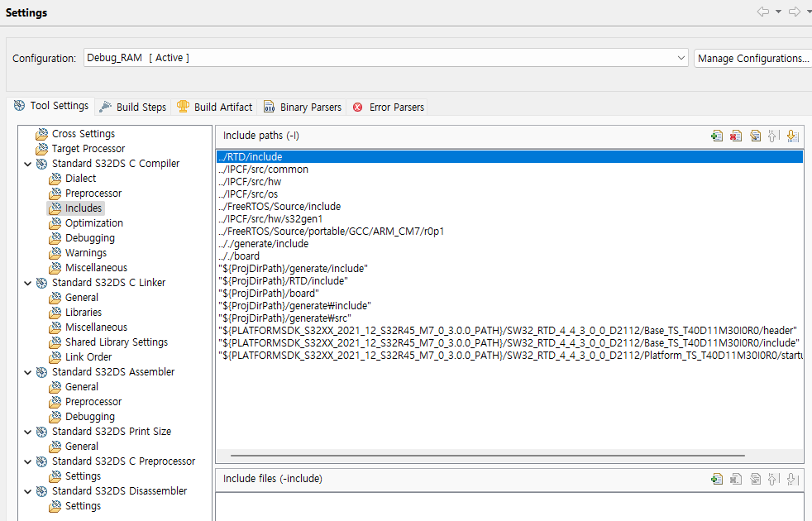
Task: Select Base_TS header PLATFORMSDK path entry
Action: click(509, 331)
